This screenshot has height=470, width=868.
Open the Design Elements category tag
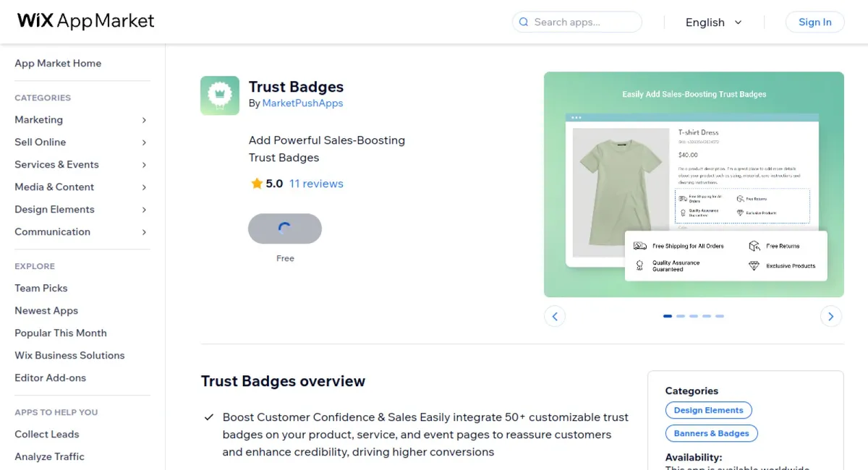[x=708, y=410]
